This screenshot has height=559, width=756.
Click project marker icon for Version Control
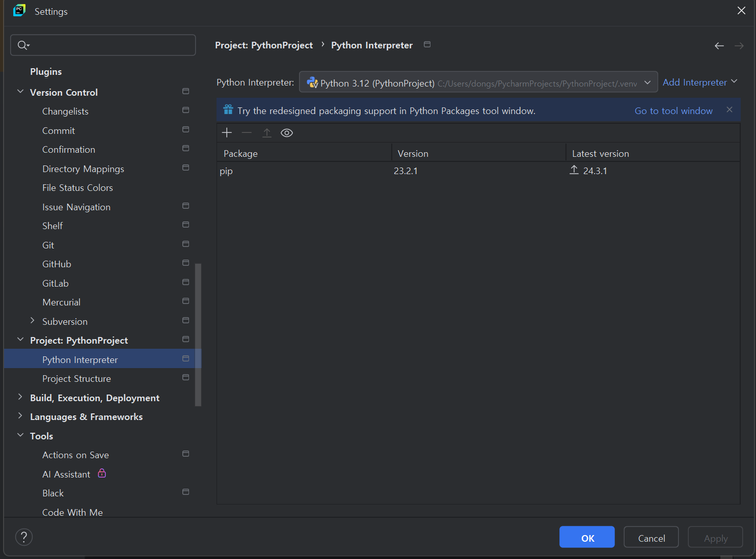[x=185, y=91]
